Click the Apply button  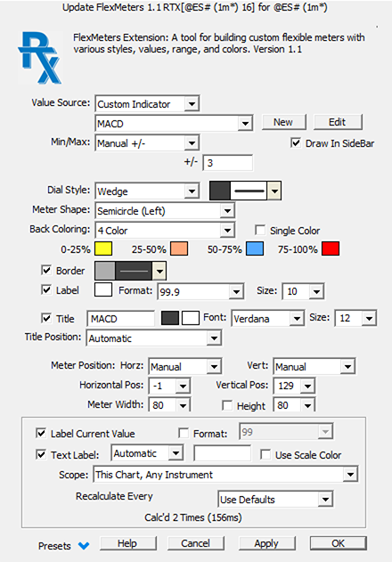266,543
